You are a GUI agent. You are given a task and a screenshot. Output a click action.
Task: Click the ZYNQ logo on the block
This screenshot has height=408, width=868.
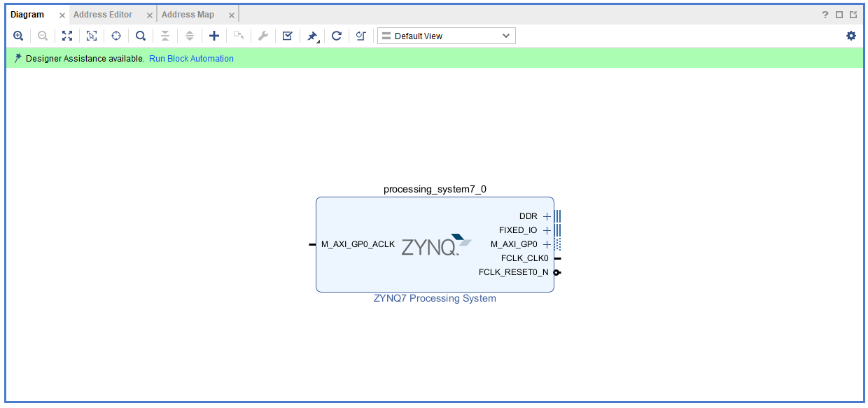(x=436, y=245)
